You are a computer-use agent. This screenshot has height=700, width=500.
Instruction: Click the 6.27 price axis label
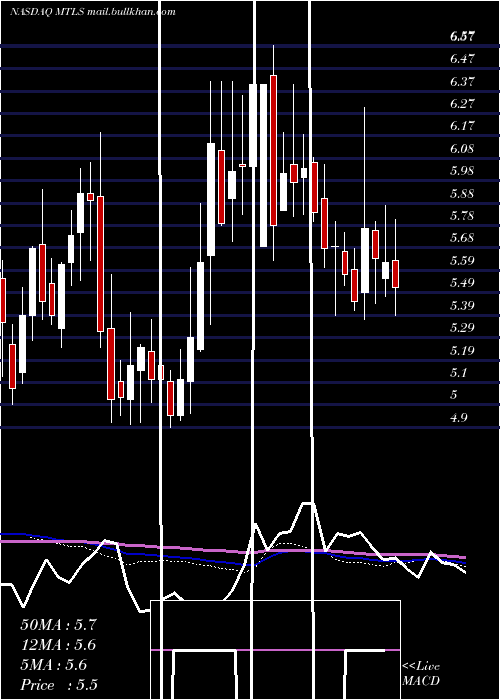click(x=462, y=104)
